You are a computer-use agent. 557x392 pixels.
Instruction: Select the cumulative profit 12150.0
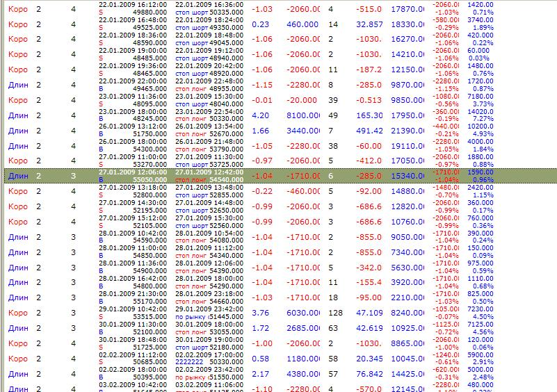point(407,70)
